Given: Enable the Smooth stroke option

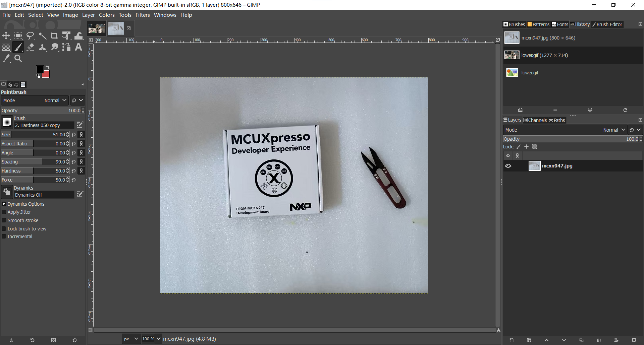Looking at the screenshot, I should pos(4,220).
